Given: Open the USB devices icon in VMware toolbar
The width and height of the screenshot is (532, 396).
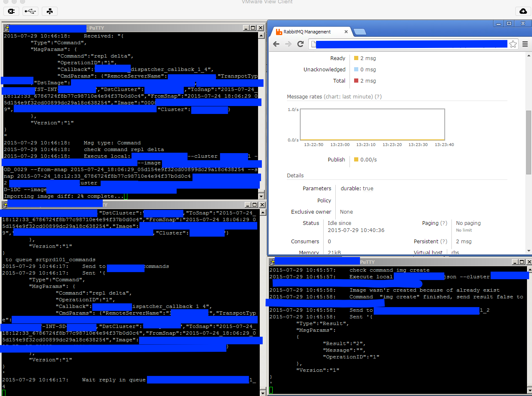Looking at the screenshot, I should click(x=30, y=11).
